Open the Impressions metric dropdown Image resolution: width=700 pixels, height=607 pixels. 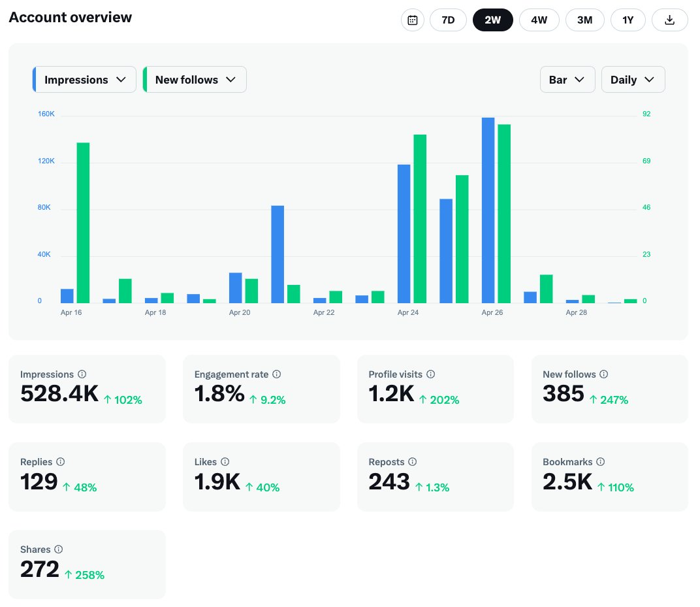84,80
